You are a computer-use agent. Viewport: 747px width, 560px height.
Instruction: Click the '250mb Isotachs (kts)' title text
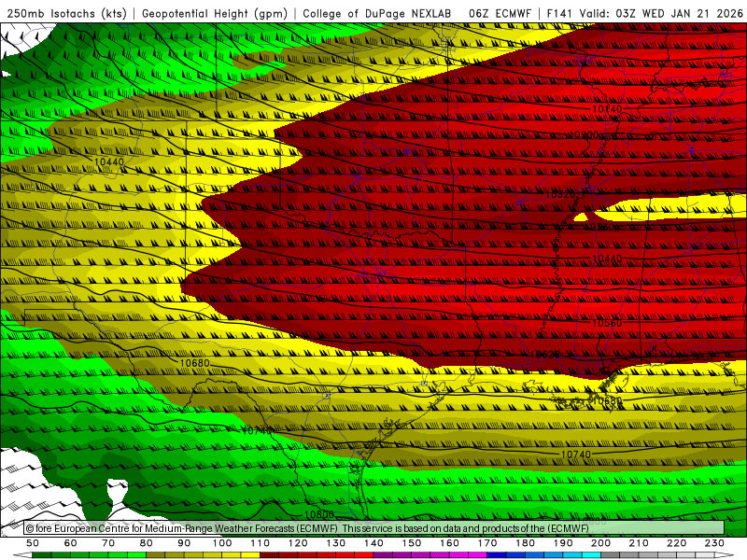click(x=66, y=13)
